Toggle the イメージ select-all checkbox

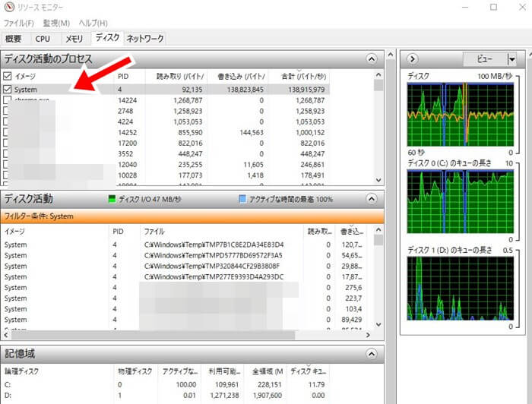click(x=8, y=76)
